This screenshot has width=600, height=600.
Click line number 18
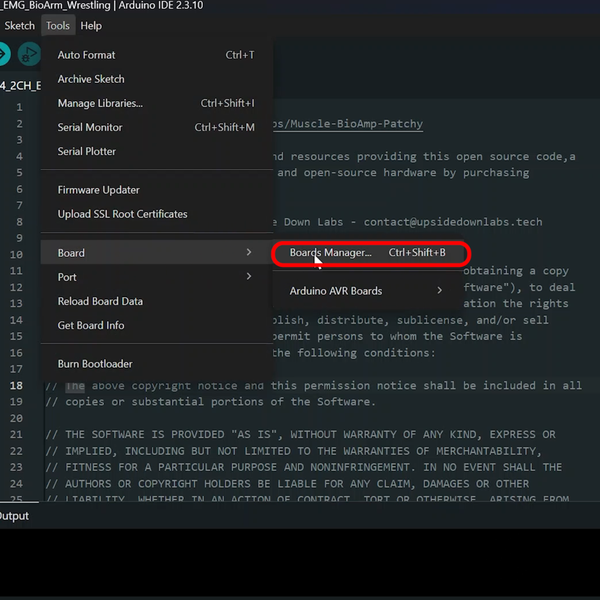click(16, 385)
